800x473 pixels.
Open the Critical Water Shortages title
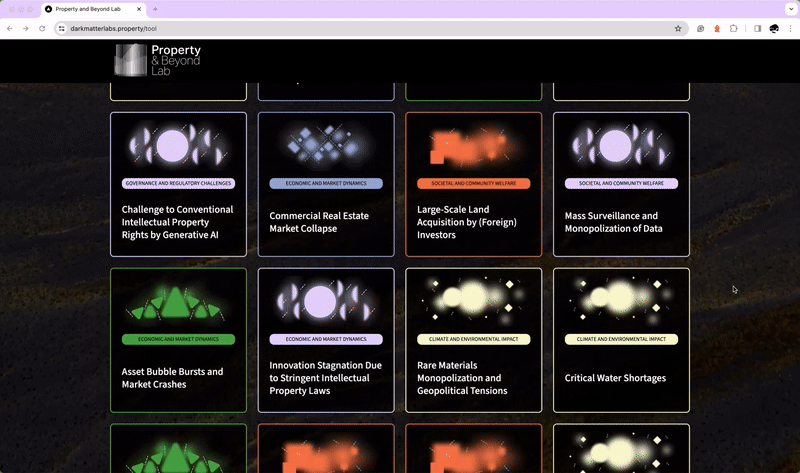(x=615, y=378)
